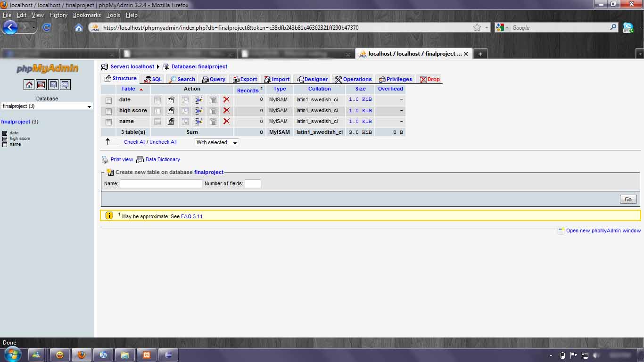Open structure icon for high score table
The height and width of the screenshot is (362, 644).
click(171, 111)
